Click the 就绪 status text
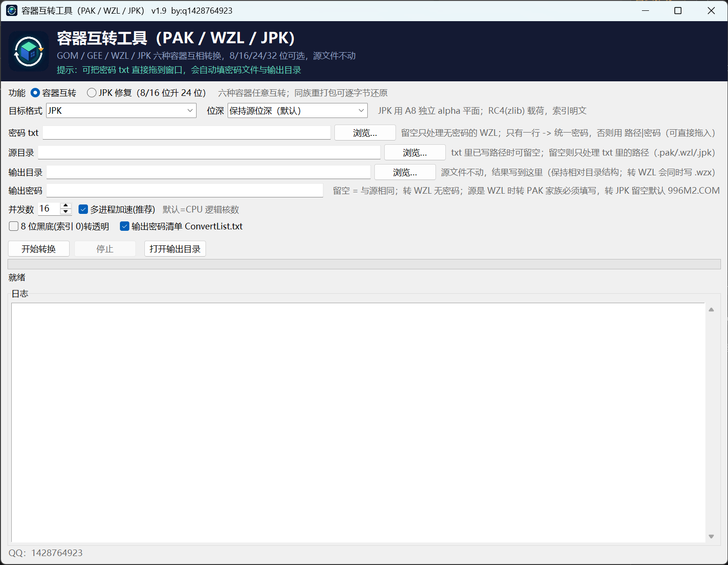Viewport: 728px width, 565px height. click(17, 277)
